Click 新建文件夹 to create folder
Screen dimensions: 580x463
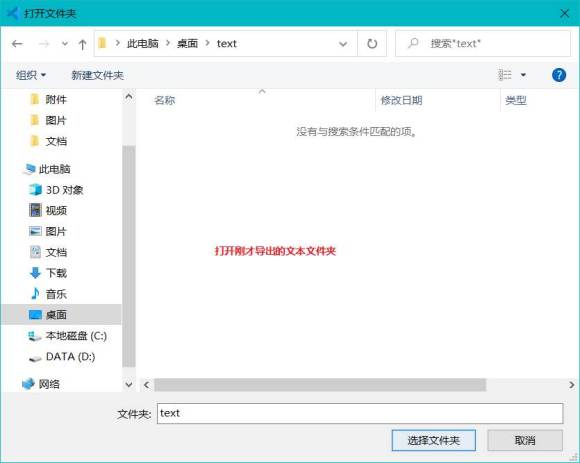coord(97,75)
